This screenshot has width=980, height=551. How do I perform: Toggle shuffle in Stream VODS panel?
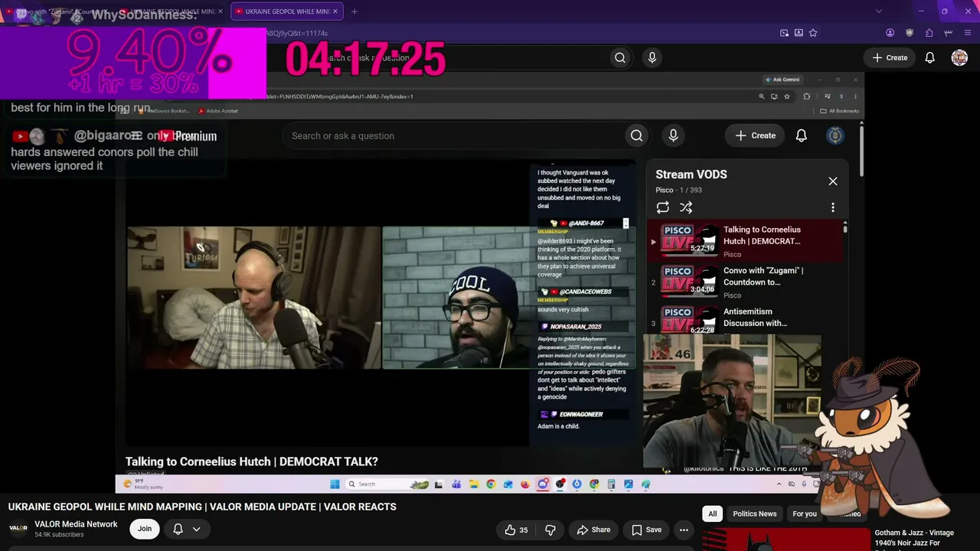686,207
